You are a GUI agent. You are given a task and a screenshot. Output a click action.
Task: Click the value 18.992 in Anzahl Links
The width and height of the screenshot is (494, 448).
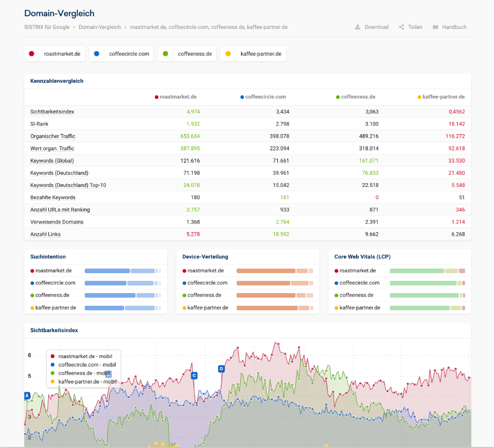281,234
